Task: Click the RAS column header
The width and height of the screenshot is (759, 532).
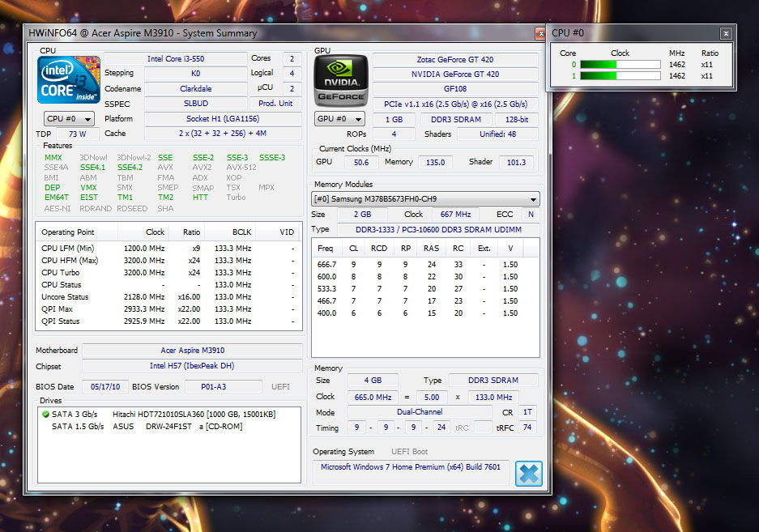Action: [x=431, y=249]
